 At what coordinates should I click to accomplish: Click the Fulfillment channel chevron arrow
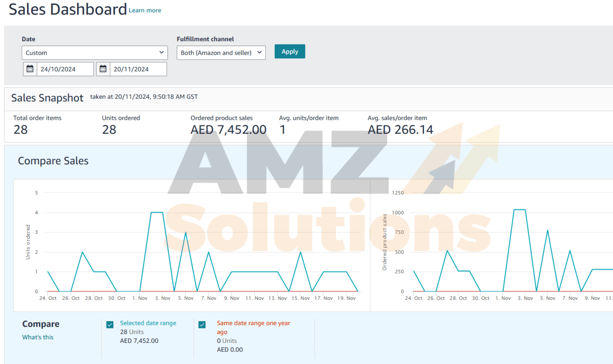[260, 53]
